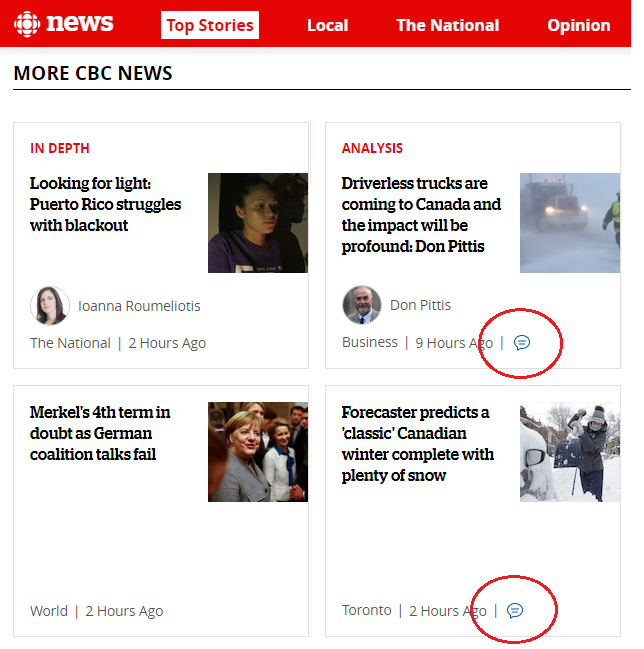This screenshot has width=644, height=649.
Task: Open comments on the Driverless trucks story
Action: coord(521,343)
